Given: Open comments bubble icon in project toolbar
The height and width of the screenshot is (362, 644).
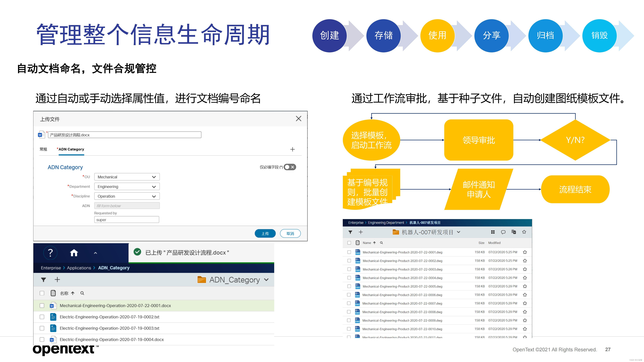Looking at the screenshot, I should pyautogui.click(x=503, y=232).
